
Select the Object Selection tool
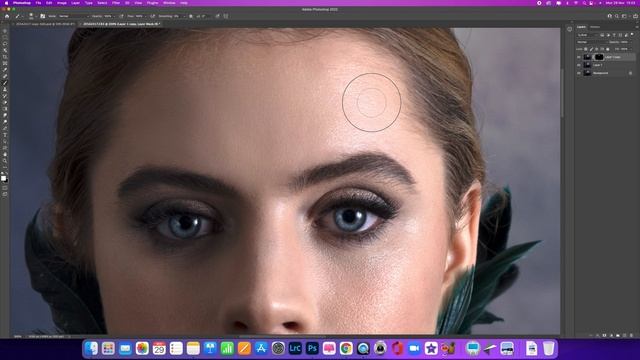(x=5, y=50)
